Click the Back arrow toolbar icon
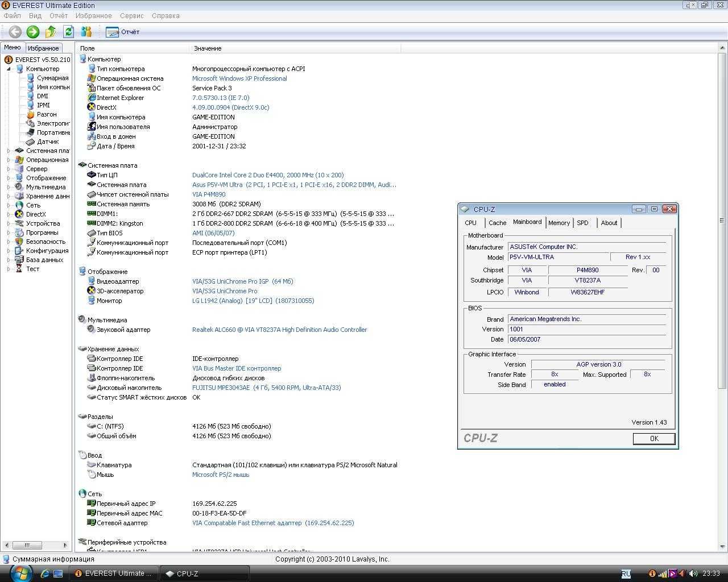The width and height of the screenshot is (728, 582). pos(15,32)
